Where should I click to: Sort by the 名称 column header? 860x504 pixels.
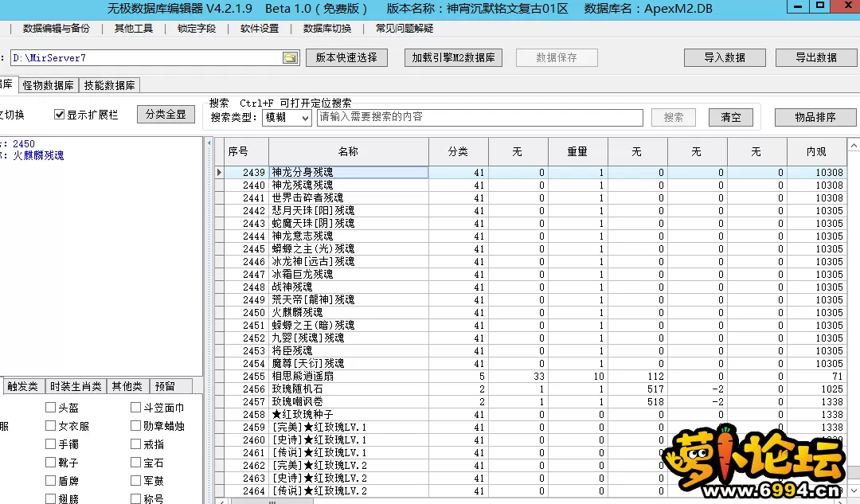point(348,151)
